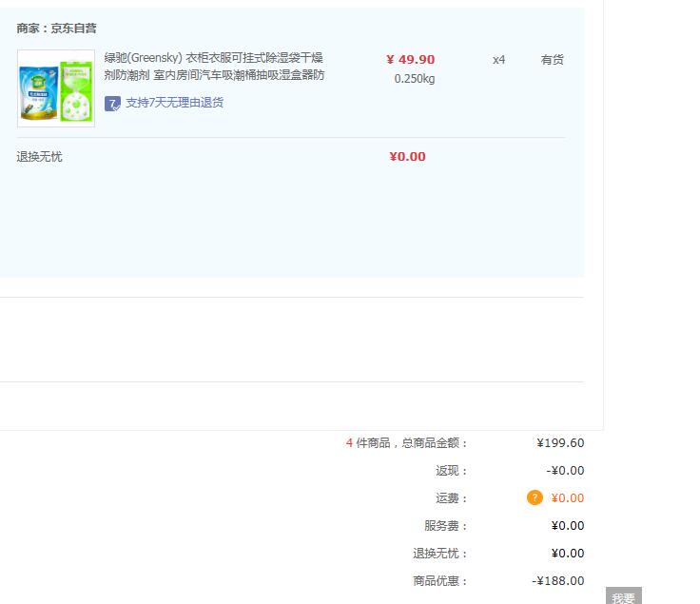Select the 0.250kg weight text
700x604 pixels.
(x=415, y=79)
